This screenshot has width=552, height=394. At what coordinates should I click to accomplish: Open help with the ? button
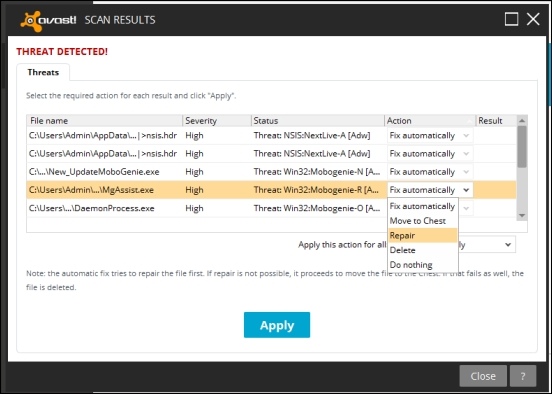point(523,376)
